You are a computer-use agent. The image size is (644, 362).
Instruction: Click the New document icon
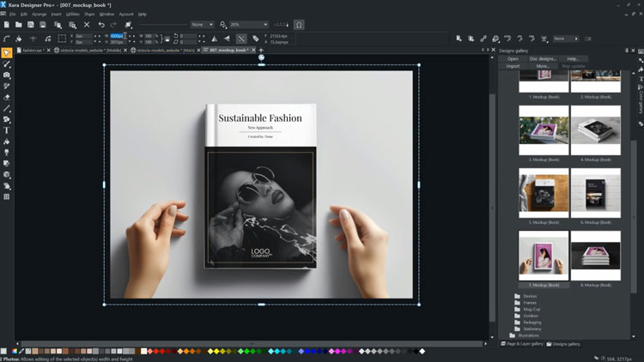pyautogui.click(x=7, y=25)
